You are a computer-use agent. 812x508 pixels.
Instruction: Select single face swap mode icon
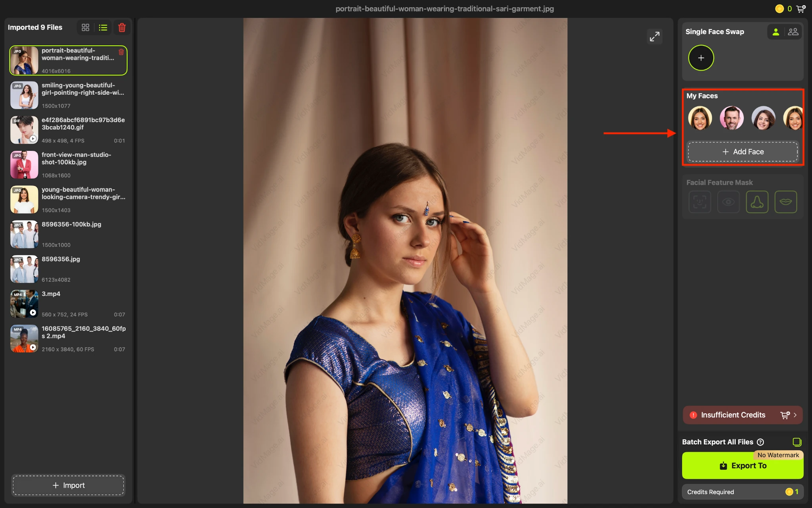776,32
